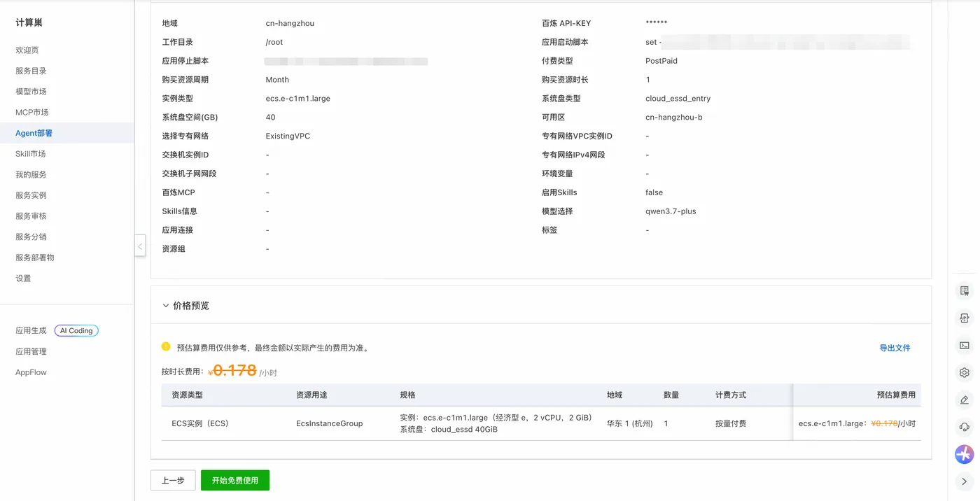Open the gear settings icon in right rail
Viewport: 980px width, 501px height.
tap(964, 372)
